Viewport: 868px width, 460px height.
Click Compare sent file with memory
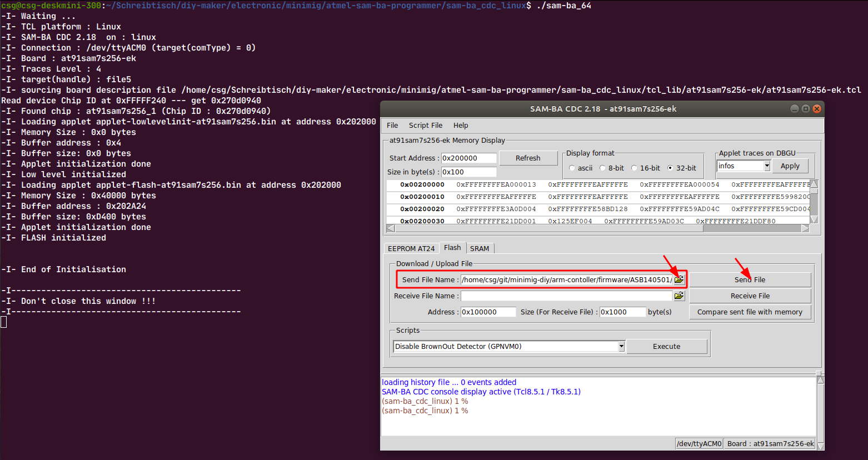coord(750,312)
